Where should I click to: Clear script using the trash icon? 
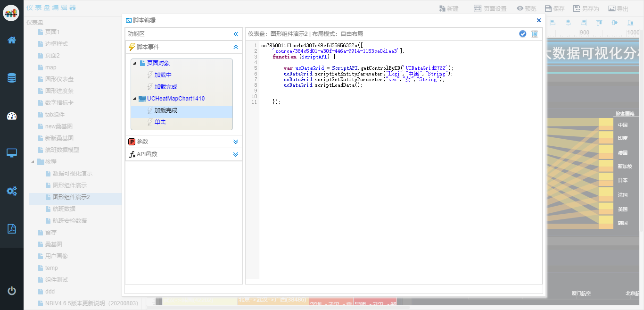point(535,34)
